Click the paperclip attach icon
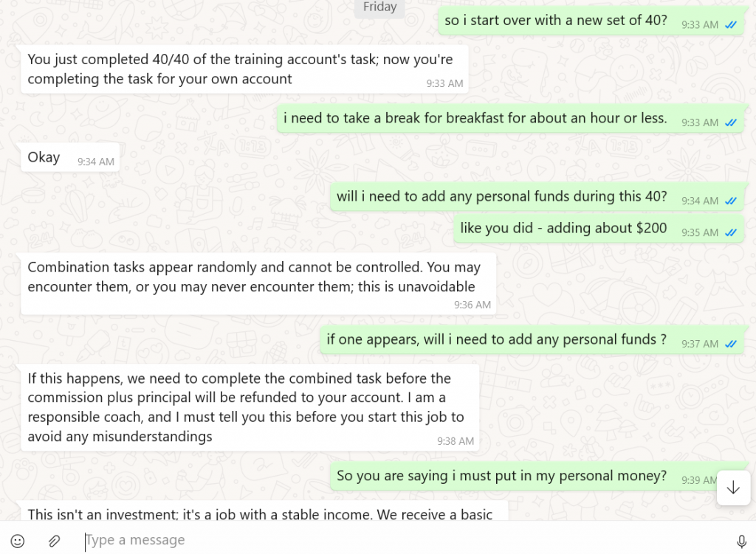Viewport: 756px width, 554px height. click(54, 541)
